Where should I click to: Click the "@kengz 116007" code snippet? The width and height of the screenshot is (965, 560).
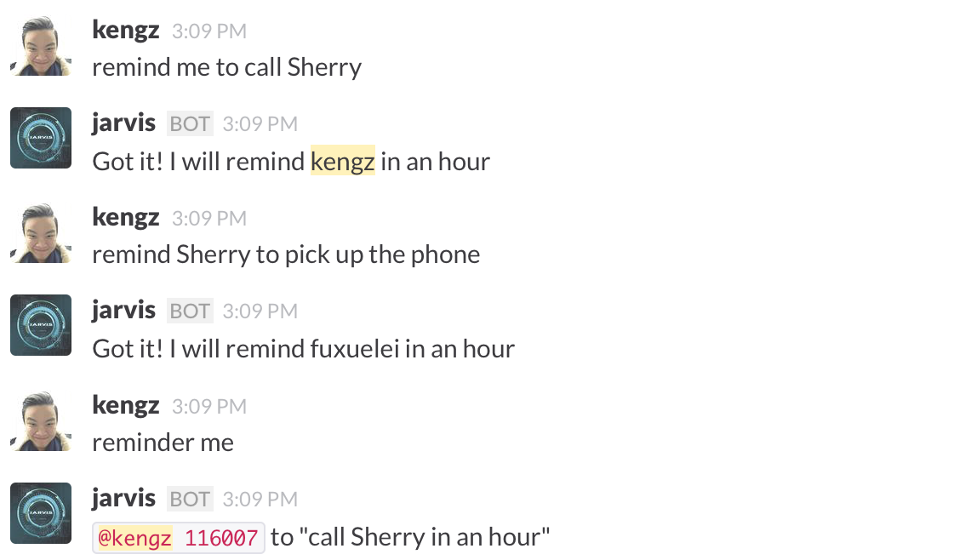point(179,538)
